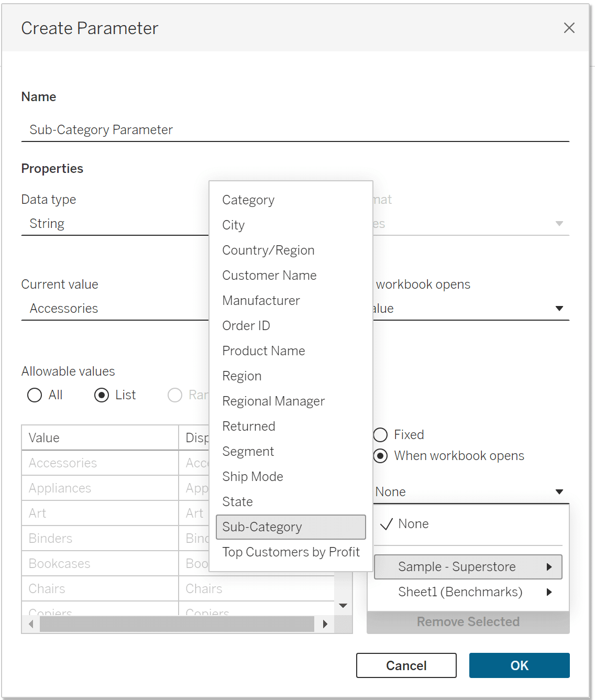This screenshot has width=595, height=700.
Task: Choose Order ID from the field list
Action: [291, 326]
